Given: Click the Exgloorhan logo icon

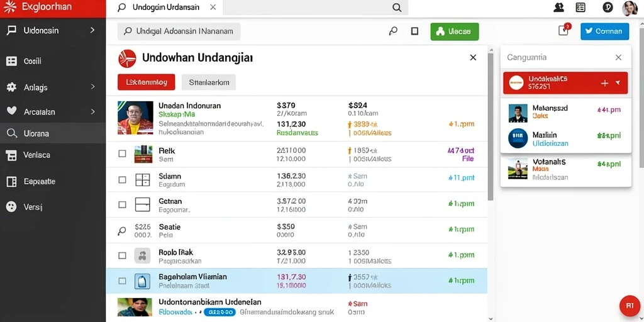Looking at the screenshot, I should (10, 7).
